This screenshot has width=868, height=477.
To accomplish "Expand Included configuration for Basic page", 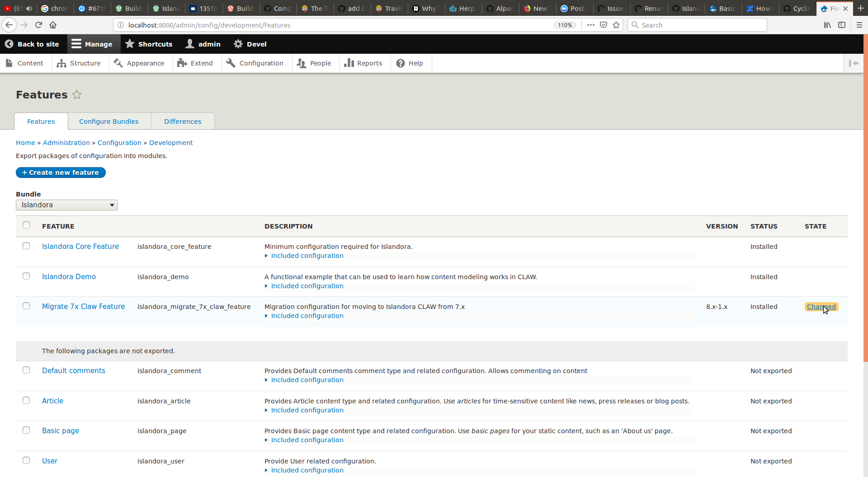I will point(307,440).
